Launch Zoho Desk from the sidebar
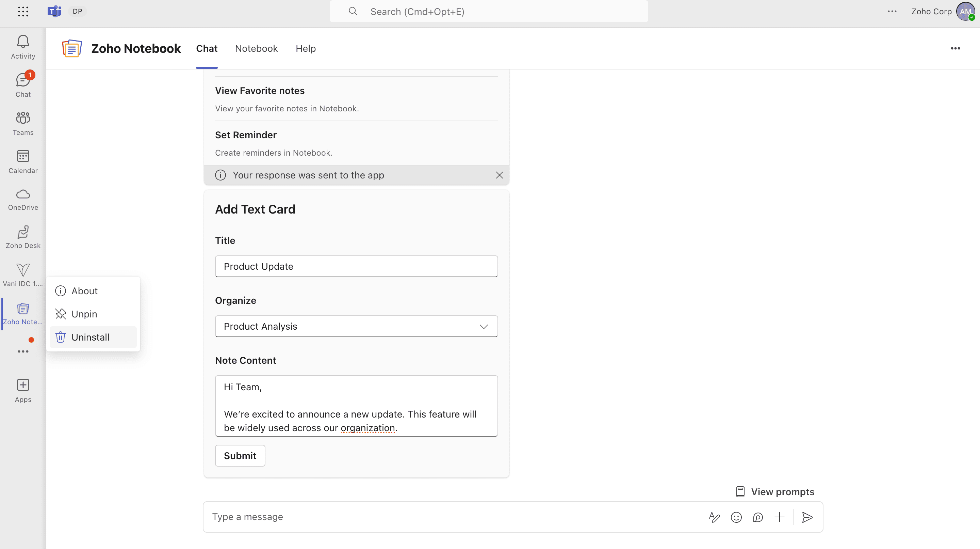Viewport: 980px width, 549px height. [23, 233]
